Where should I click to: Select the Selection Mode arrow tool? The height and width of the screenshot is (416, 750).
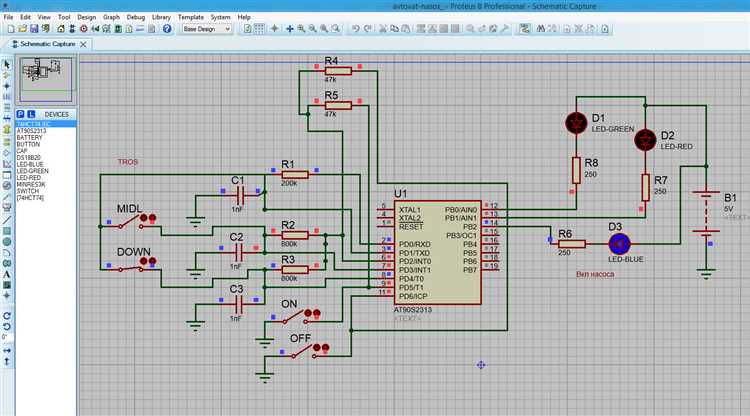(x=7, y=64)
